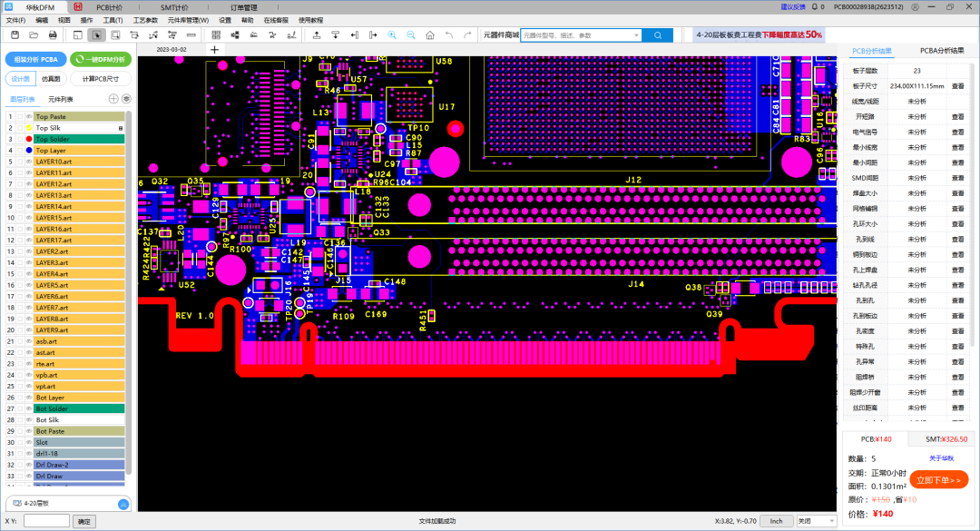The width and height of the screenshot is (980, 531).
Task: Toggle visibility eye of LAYER10.art
Action: (29, 162)
